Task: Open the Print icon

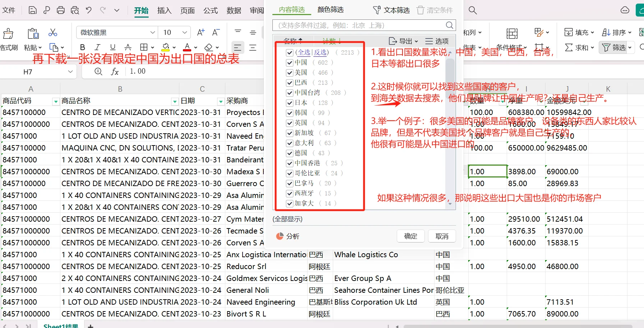Action: coord(60,10)
